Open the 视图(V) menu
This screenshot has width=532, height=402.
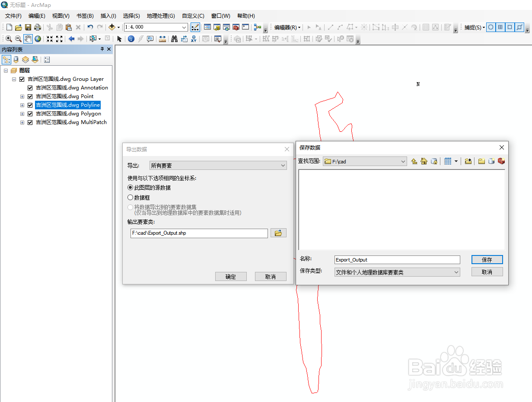(x=61, y=16)
